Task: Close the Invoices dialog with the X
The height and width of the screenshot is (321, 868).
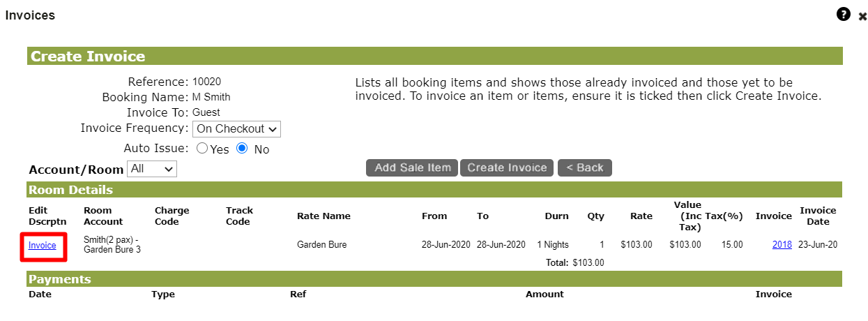Action: pyautogui.click(x=862, y=16)
